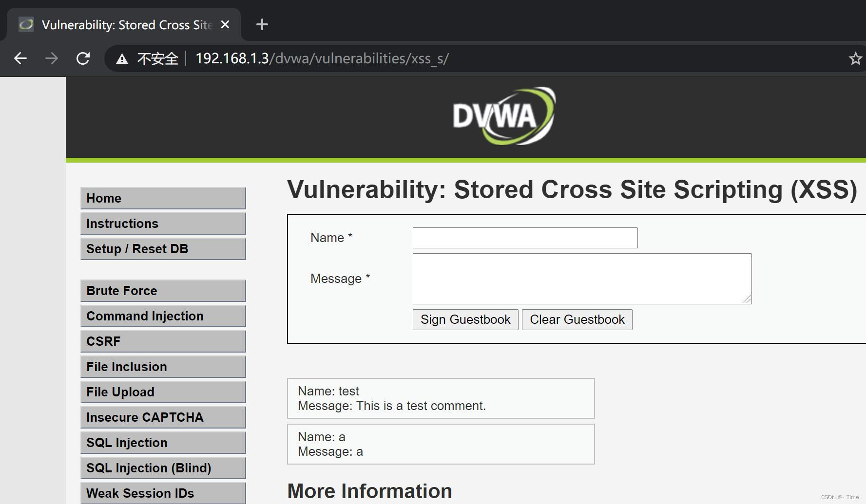Click 'Message: This is a test comment.' text

click(x=392, y=406)
